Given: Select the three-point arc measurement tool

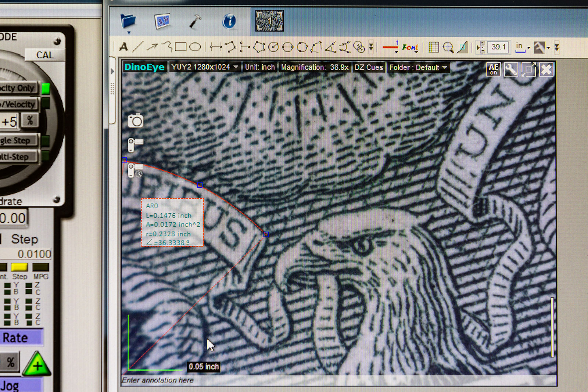Looking at the screenshot, I should [x=316, y=47].
